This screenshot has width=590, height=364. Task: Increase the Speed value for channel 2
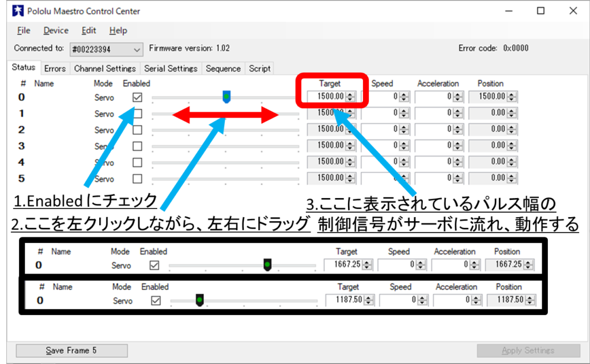click(x=404, y=127)
